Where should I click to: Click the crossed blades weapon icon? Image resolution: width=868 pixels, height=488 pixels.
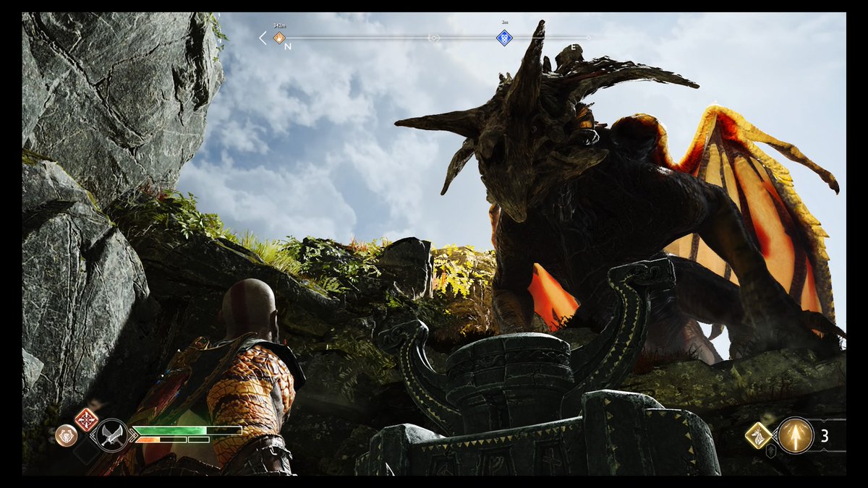112,435
